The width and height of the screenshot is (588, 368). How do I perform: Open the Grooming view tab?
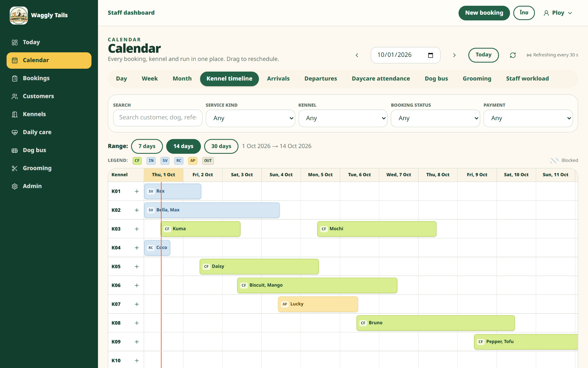(477, 79)
